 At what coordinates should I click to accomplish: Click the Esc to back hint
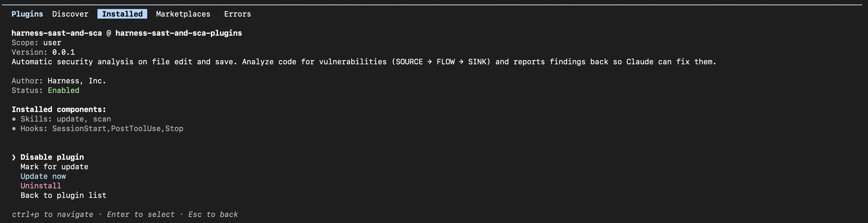tap(213, 214)
